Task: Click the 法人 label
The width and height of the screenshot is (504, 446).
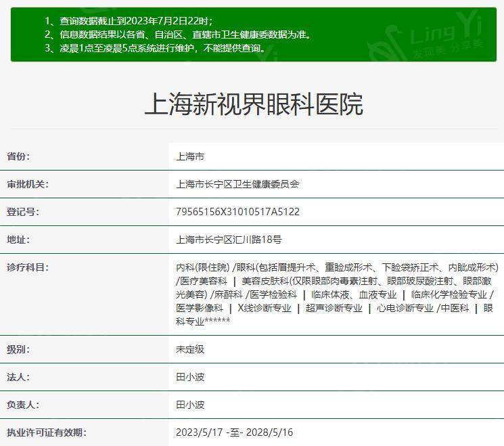Action: click(x=18, y=377)
